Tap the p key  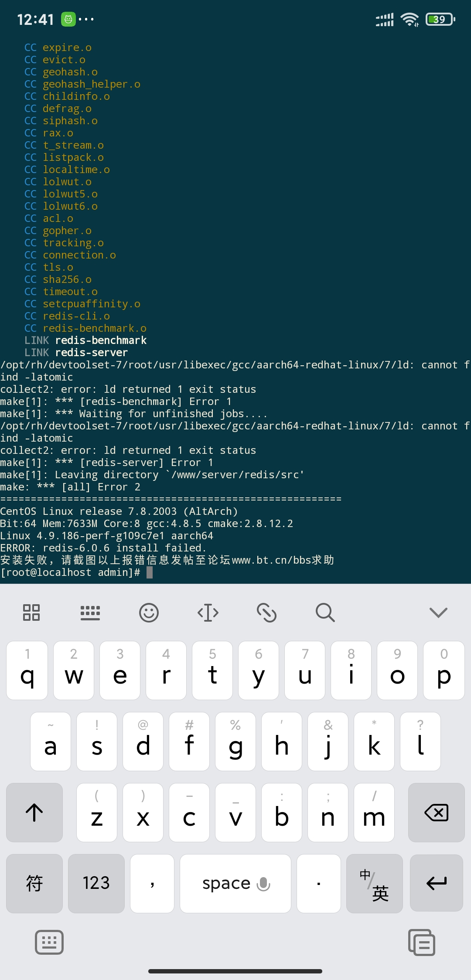[444, 670]
